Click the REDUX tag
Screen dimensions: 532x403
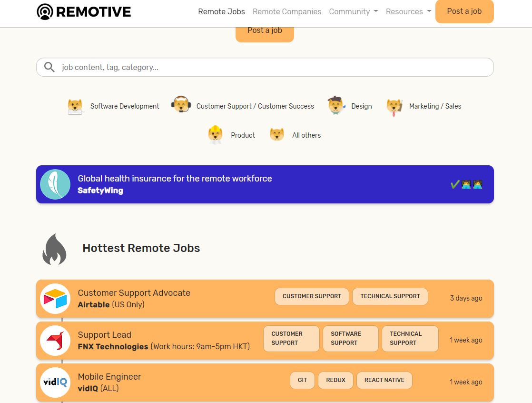(335, 380)
